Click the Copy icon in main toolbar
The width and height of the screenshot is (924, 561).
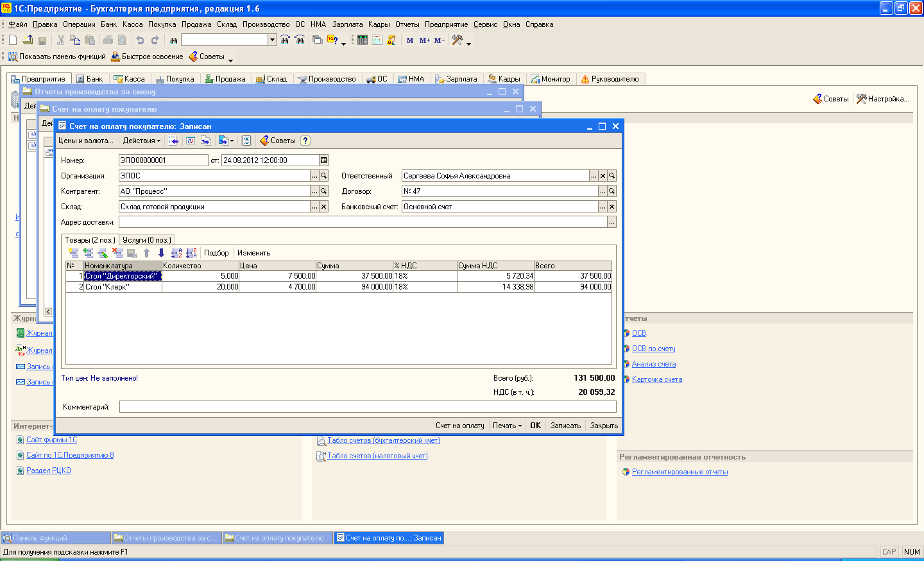(75, 40)
